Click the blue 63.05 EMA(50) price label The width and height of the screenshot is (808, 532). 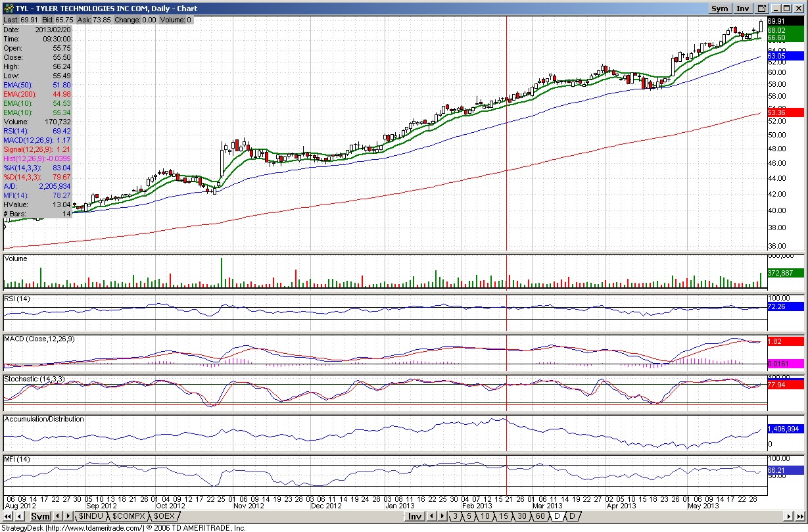point(785,57)
